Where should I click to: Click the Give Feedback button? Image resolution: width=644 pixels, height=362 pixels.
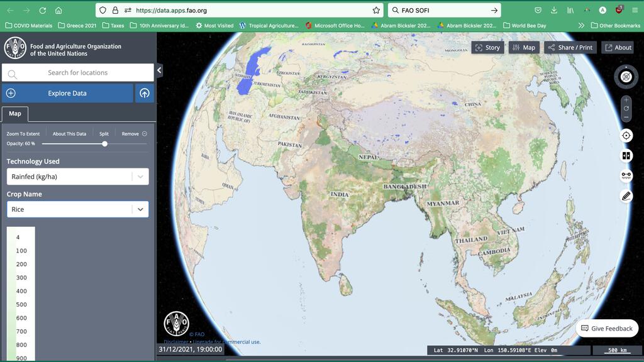click(607, 328)
